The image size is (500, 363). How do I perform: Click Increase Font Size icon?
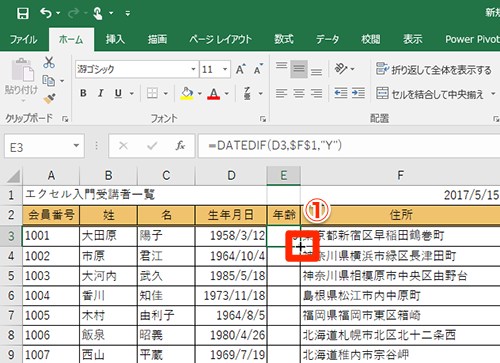pyautogui.click(x=241, y=69)
